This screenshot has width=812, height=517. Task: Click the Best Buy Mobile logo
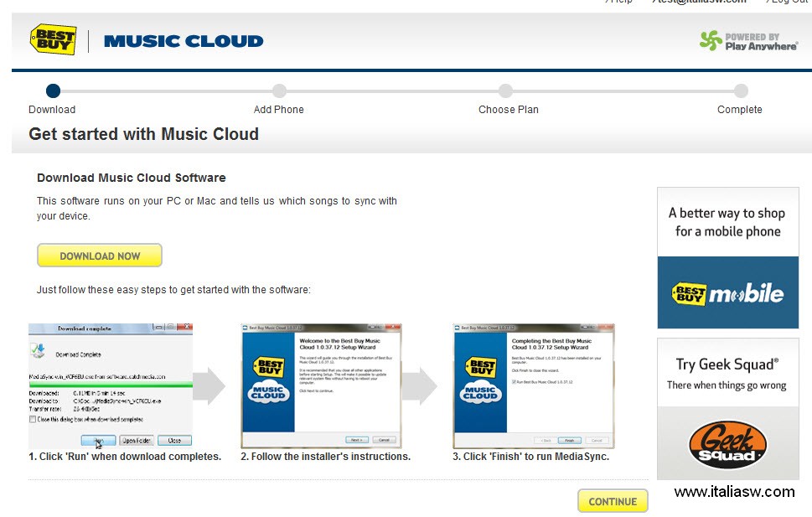tap(727, 293)
